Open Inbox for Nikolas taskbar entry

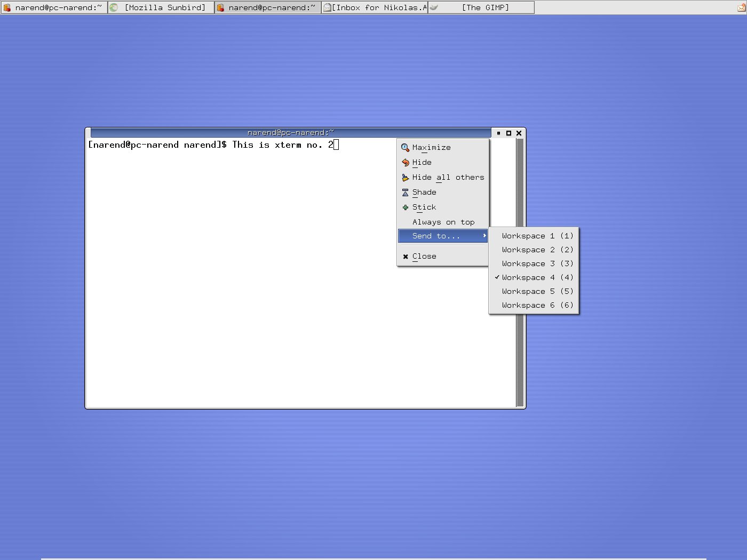click(x=375, y=7)
